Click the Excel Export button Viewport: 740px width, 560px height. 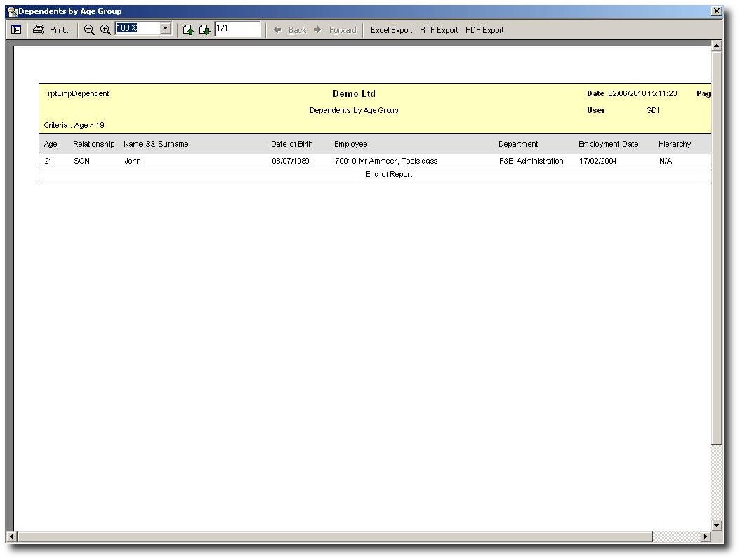click(x=391, y=30)
